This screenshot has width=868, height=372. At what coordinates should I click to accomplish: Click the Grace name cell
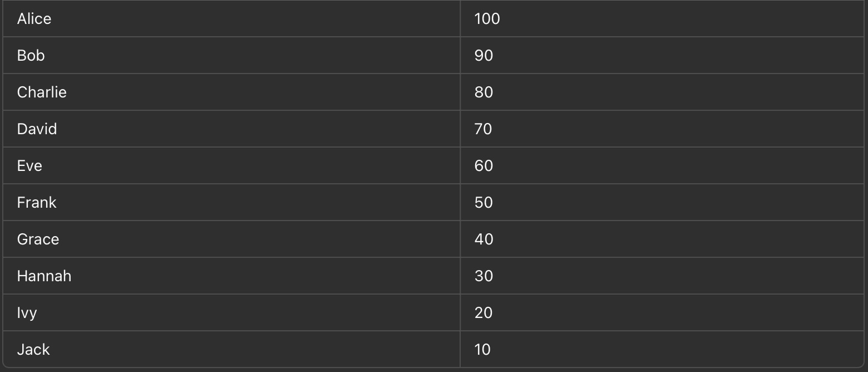[38, 239]
